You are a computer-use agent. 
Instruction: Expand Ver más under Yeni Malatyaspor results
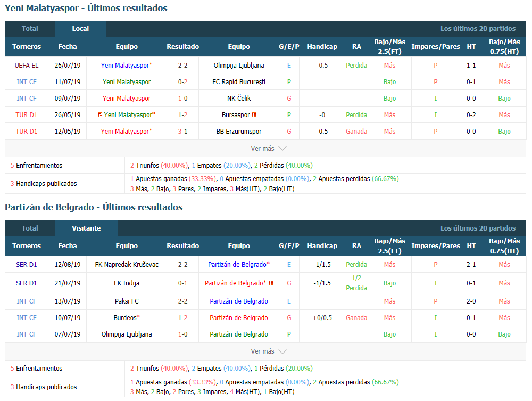click(x=268, y=149)
